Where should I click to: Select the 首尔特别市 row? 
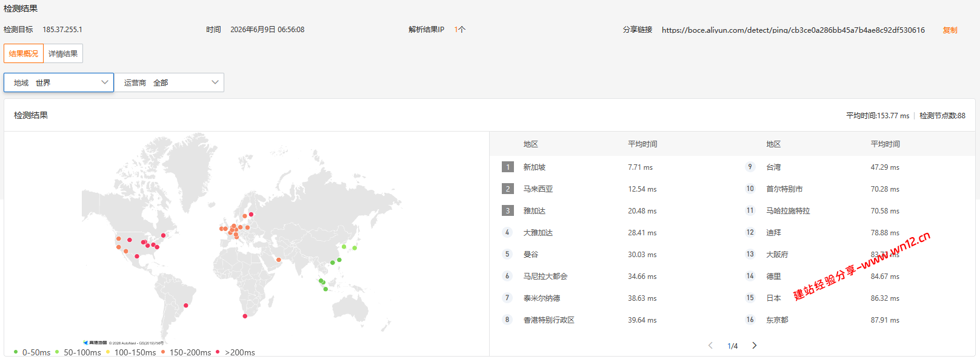pyautogui.click(x=853, y=189)
